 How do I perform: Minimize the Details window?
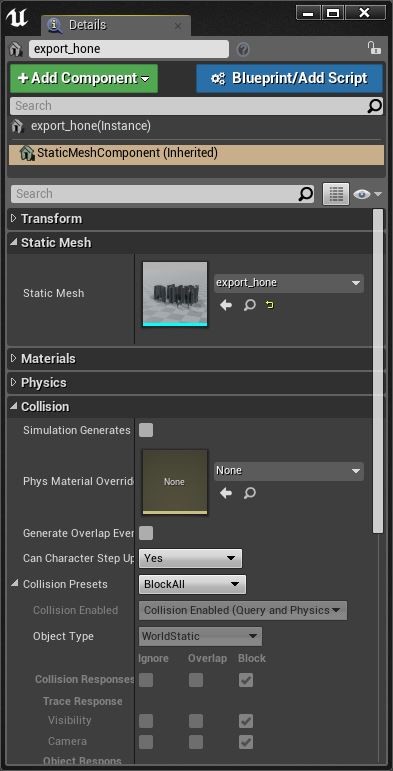click(308, 13)
